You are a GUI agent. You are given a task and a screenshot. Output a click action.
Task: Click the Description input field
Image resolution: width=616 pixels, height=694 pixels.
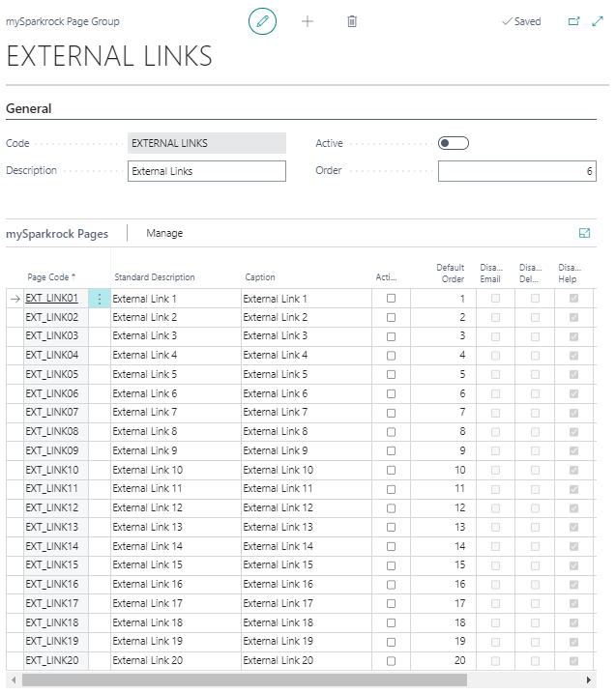pos(207,171)
